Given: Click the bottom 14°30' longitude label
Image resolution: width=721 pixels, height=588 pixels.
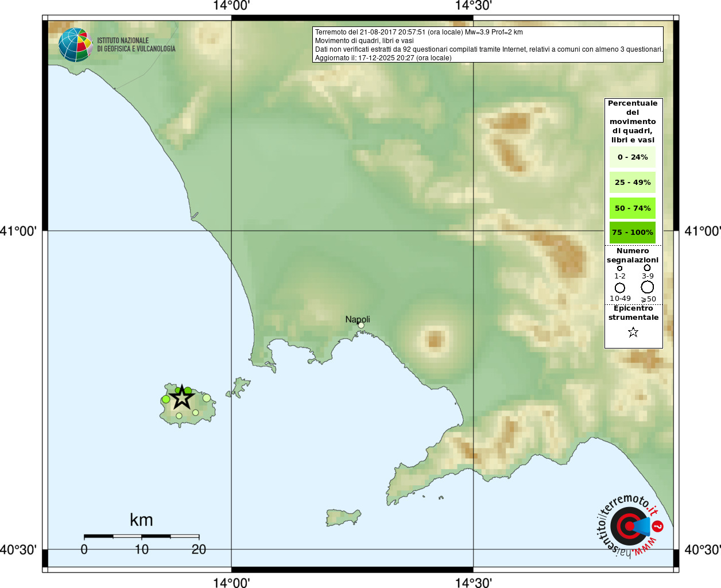Looking at the screenshot, I should 474,583.
